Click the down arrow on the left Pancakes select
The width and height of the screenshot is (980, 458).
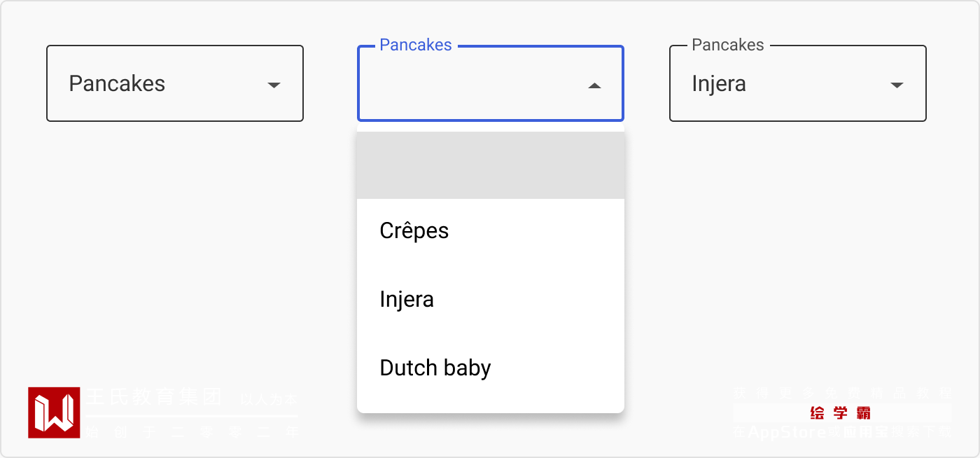[x=274, y=85]
